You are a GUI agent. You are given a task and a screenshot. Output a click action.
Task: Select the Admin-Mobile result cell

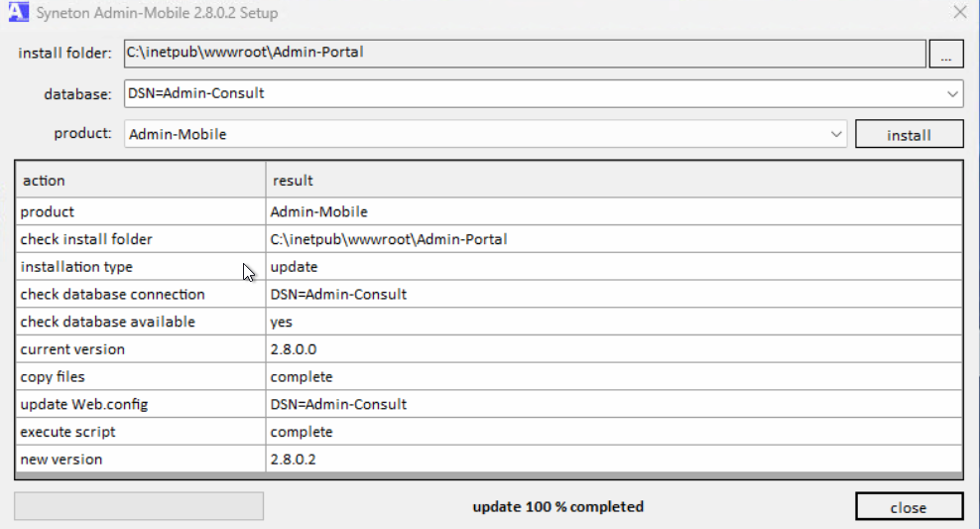[614, 211]
